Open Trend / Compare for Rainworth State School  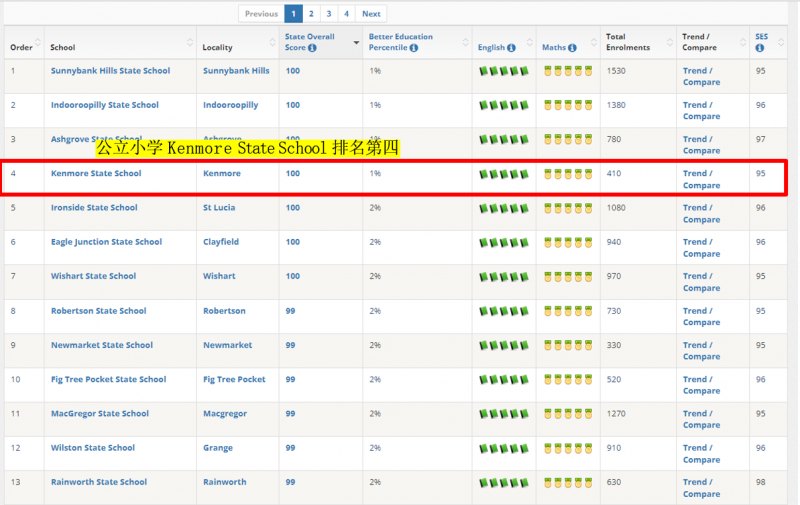coord(702,488)
